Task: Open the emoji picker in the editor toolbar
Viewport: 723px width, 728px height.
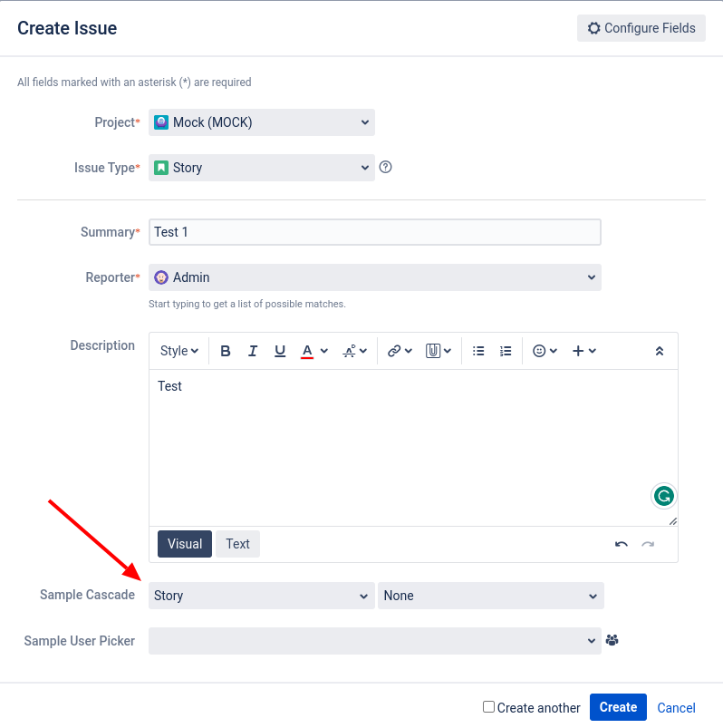Action: pos(540,351)
